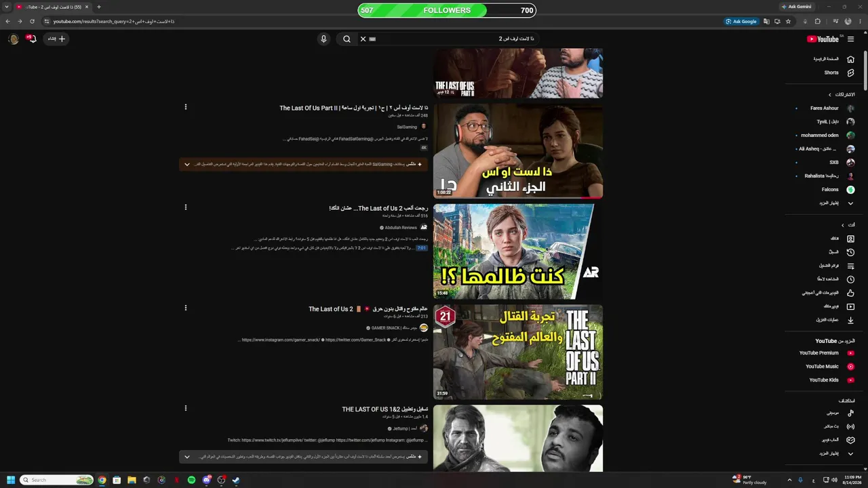Open the notifications bell
Viewport: 868px width, 488px height.
click(31, 39)
